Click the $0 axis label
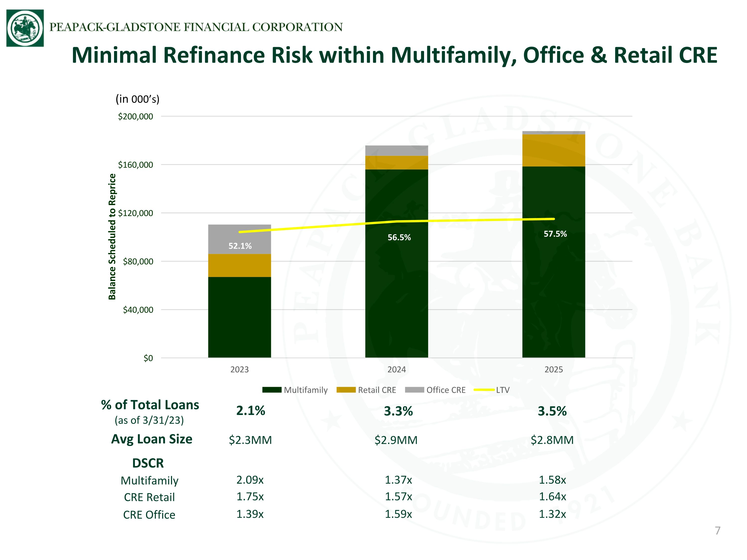This screenshot has height=560, width=747. [x=148, y=358]
